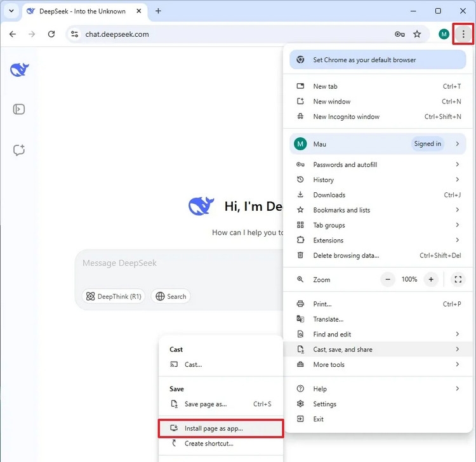Open Cast, save, and share submenu

click(x=378, y=350)
